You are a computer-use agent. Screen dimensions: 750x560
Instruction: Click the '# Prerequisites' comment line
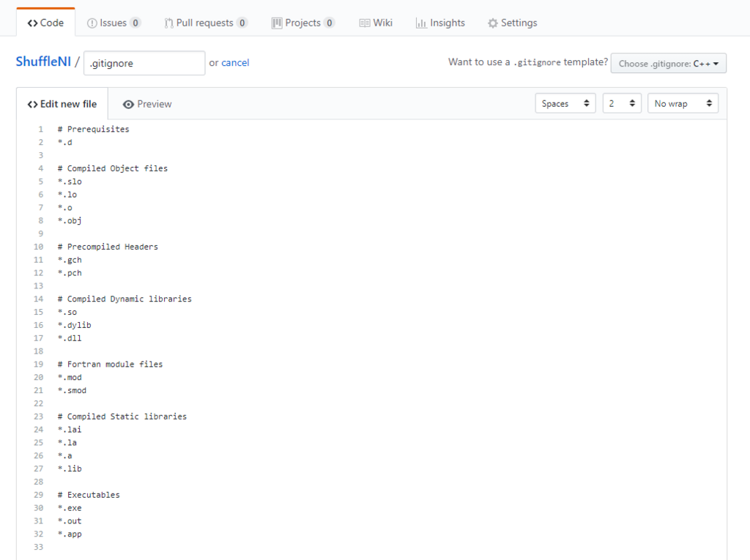click(x=93, y=129)
